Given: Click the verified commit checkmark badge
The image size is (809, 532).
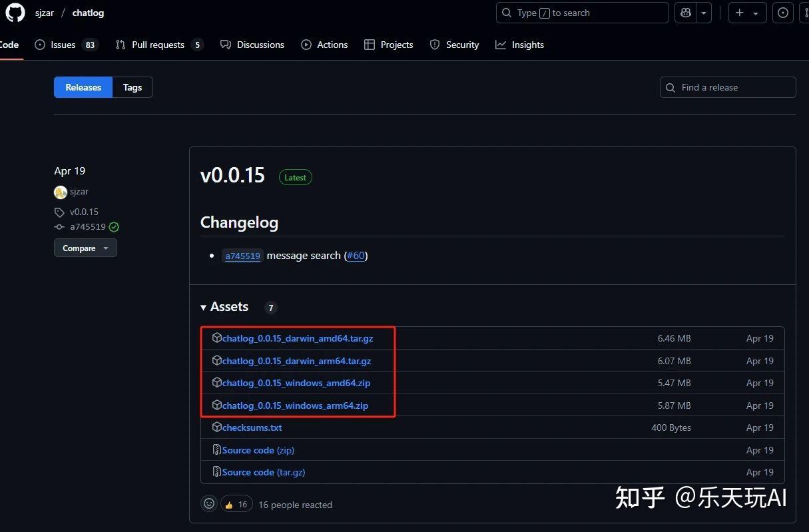Looking at the screenshot, I should tap(113, 226).
